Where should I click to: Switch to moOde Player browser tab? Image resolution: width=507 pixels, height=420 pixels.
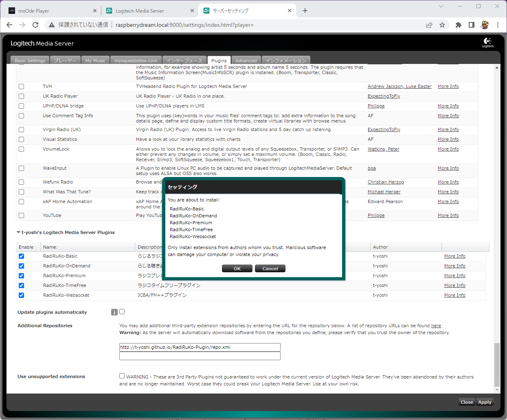pos(52,11)
